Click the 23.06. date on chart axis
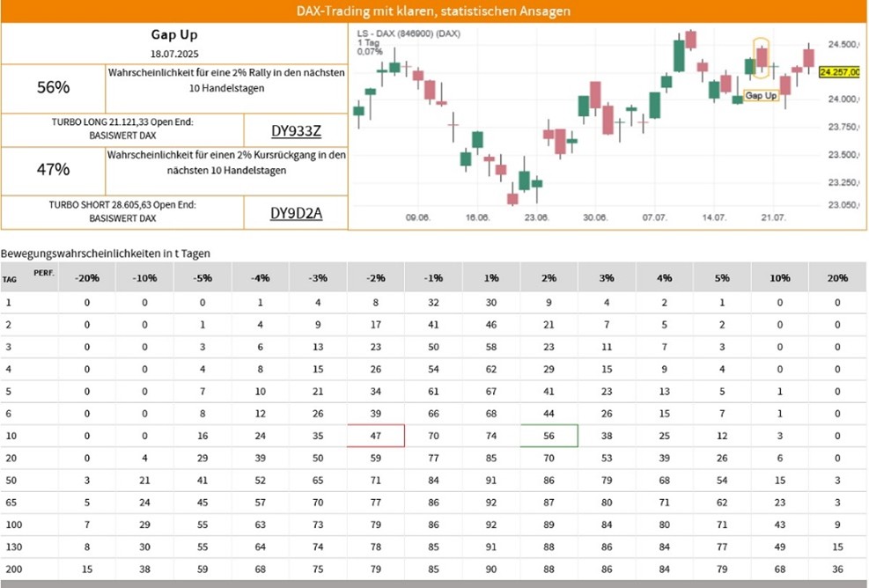 click(x=536, y=217)
